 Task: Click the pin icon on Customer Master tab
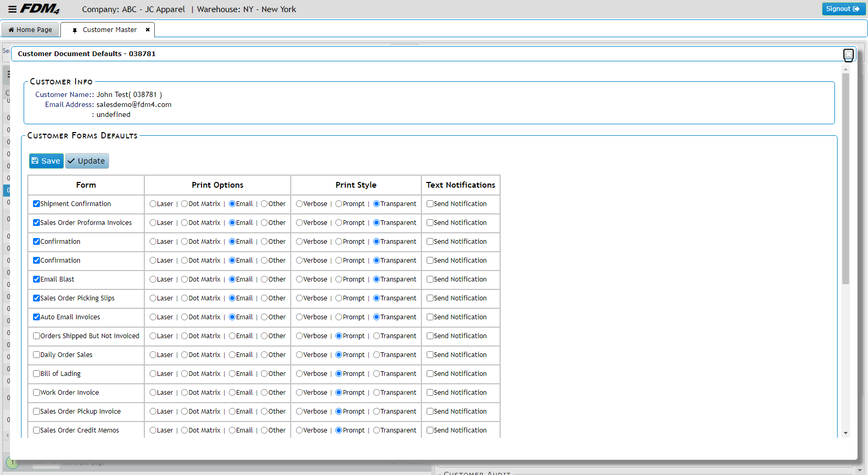[75, 30]
